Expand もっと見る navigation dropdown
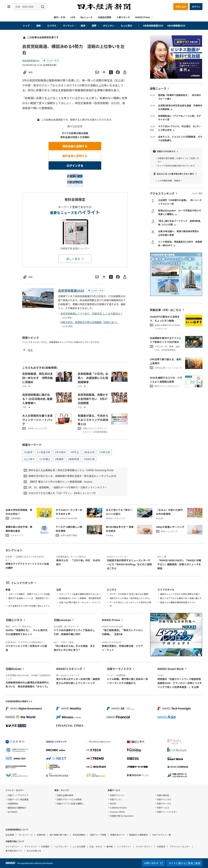Viewport: 208px width, 868px height. point(128,26)
